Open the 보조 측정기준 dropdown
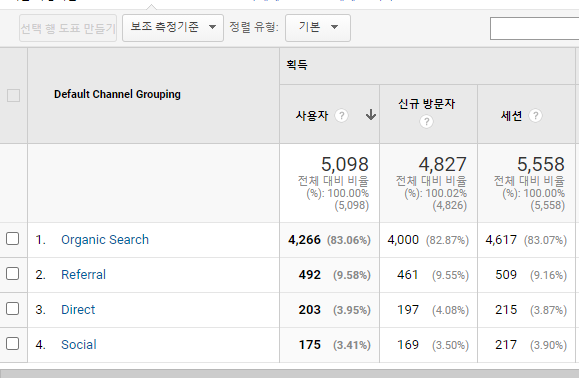This screenshot has height=384, width=579. tap(173, 28)
